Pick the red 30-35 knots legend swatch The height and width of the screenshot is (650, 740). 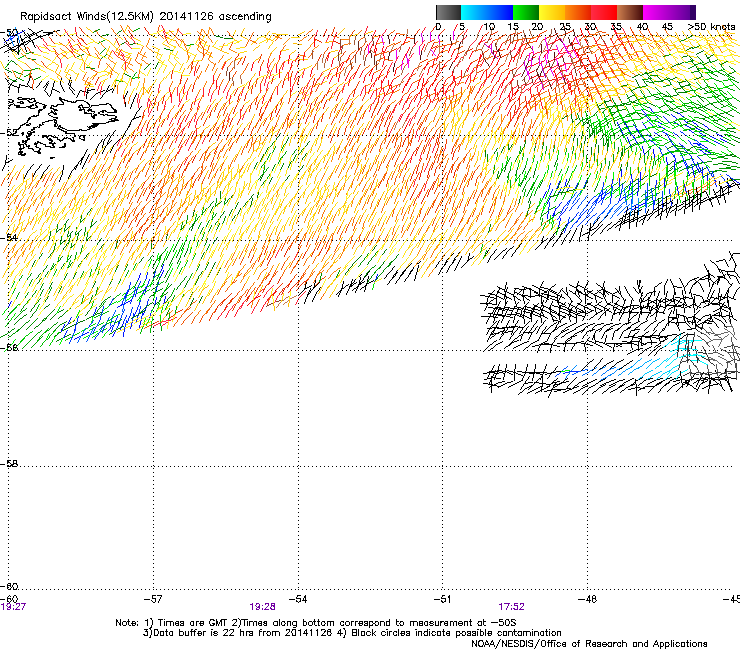coord(604,12)
